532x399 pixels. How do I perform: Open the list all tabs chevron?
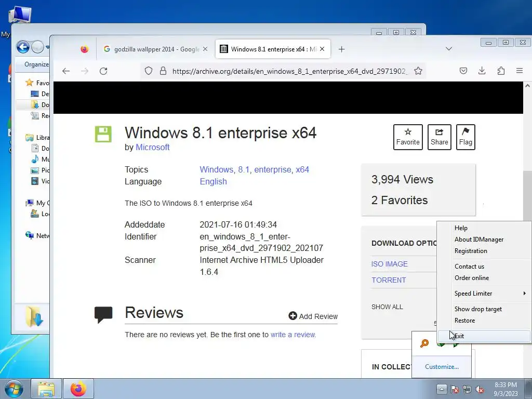pyautogui.click(x=449, y=49)
